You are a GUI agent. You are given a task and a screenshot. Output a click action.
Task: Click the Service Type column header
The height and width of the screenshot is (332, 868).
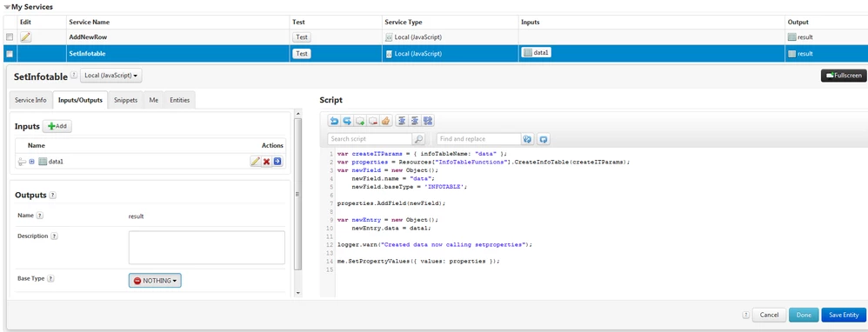click(x=404, y=22)
